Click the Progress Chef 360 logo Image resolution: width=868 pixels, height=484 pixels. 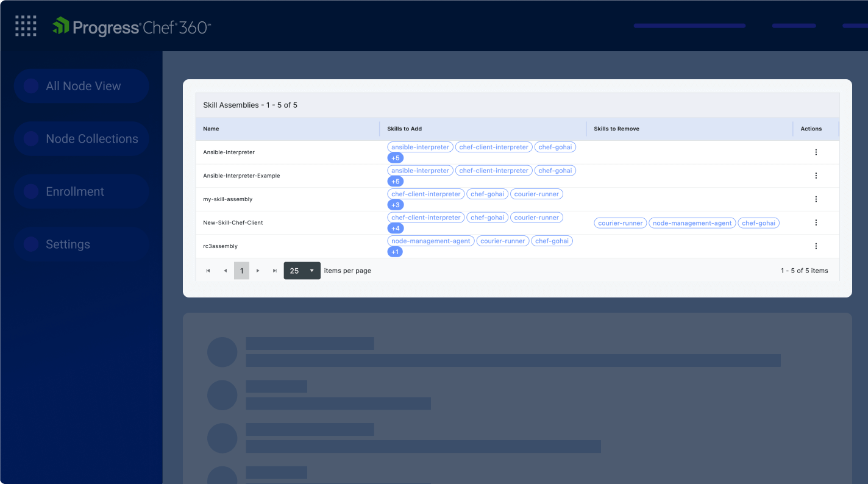coord(132,27)
